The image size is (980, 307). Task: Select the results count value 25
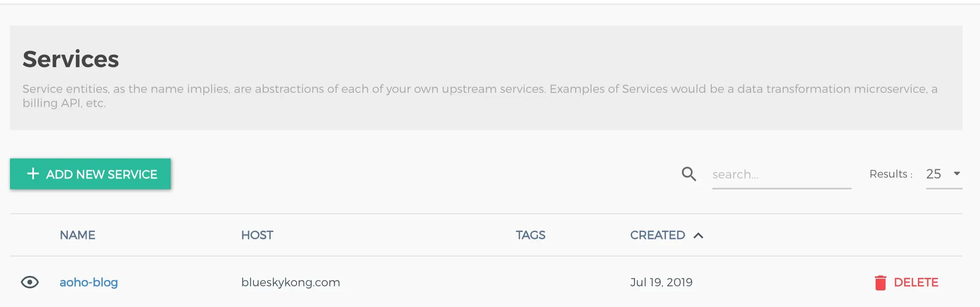(x=934, y=174)
